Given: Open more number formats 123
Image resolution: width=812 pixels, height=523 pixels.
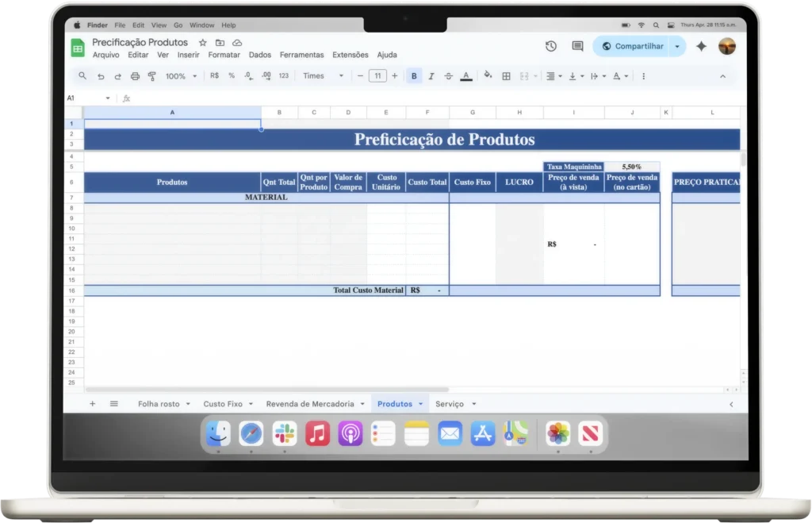Looking at the screenshot, I should click(284, 75).
